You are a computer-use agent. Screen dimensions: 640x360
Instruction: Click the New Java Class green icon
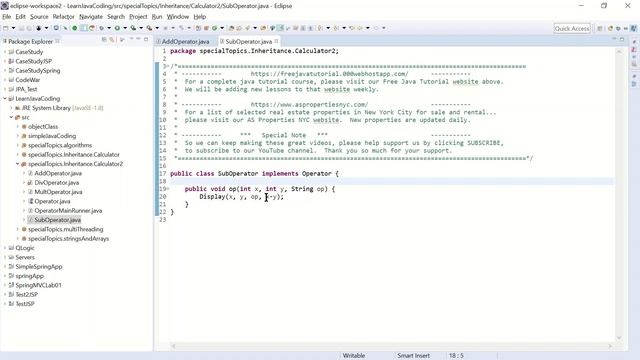(214, 28)
